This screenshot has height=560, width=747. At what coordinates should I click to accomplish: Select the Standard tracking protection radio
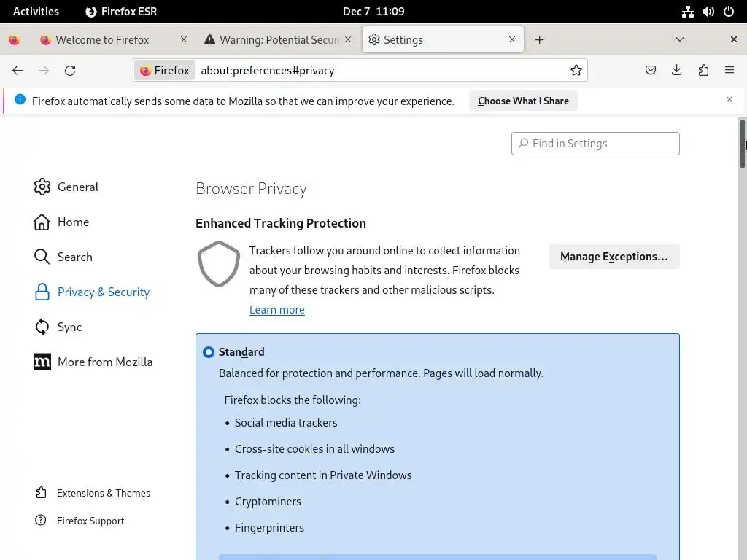pos(209,352)
